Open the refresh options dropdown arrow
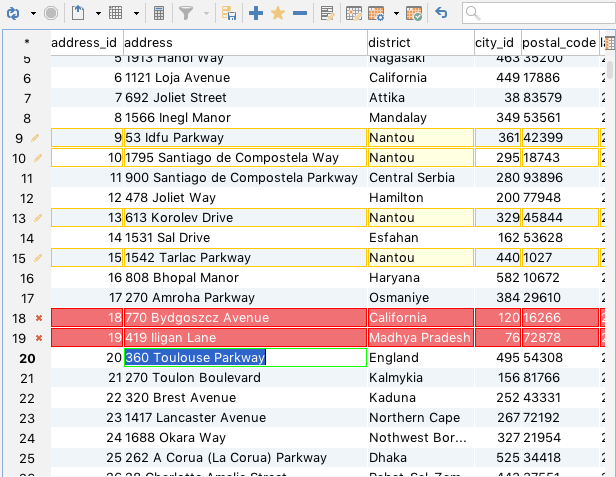Viewport: 616px width, 477px height. [32, 14]
